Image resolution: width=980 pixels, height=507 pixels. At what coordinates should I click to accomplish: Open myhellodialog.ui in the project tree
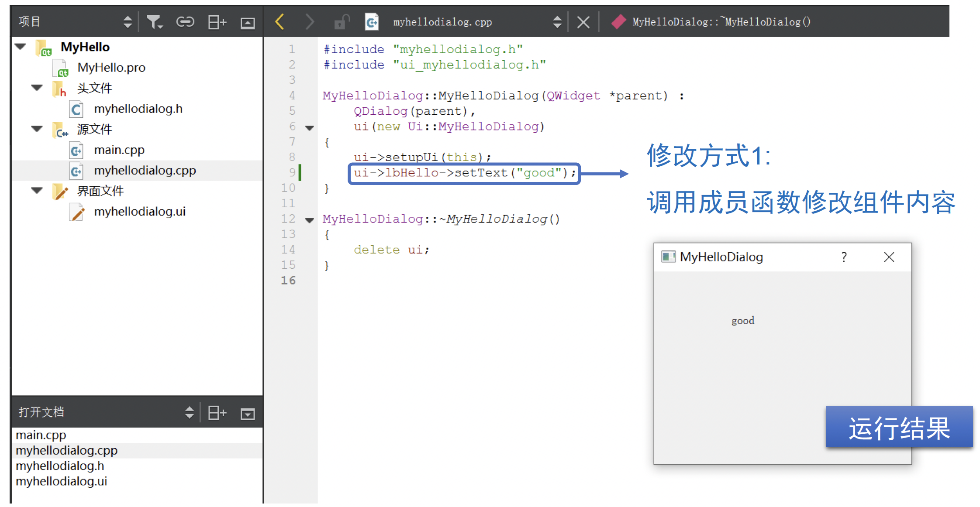(140, 211)
